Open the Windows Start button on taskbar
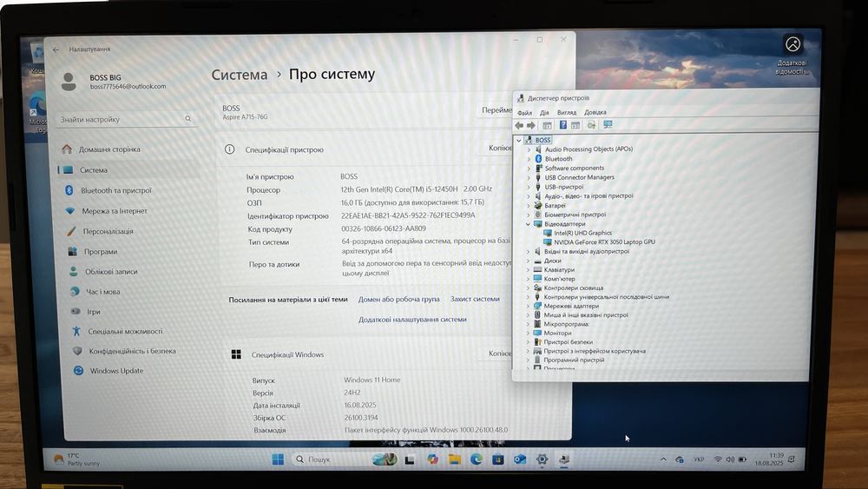 coord(278,459)
